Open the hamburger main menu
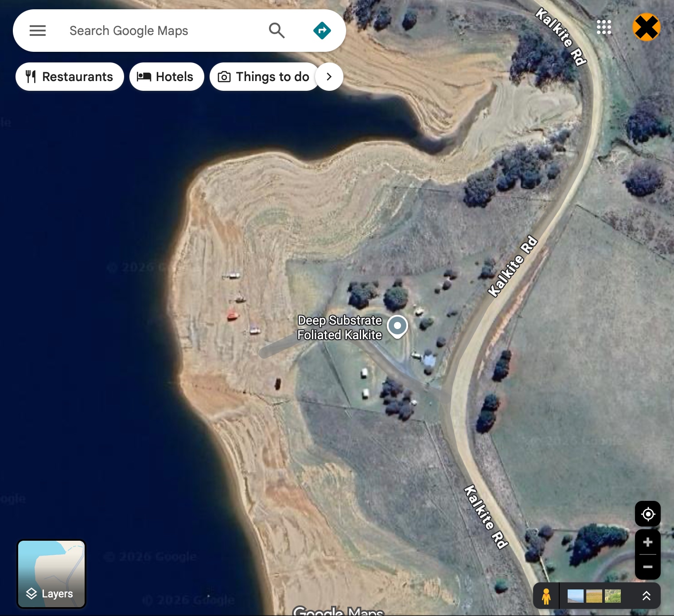The width and height of the screenshot is (674, 616). [x=38, y=31]
